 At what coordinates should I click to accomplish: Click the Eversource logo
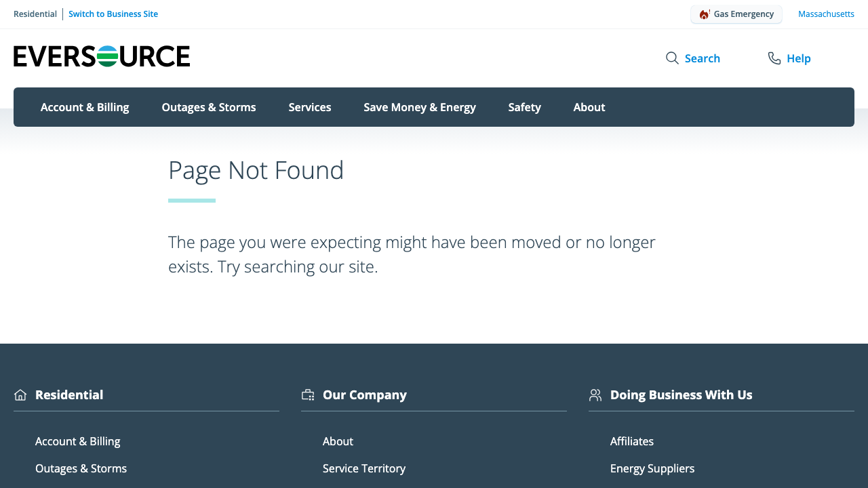point(102,56)
